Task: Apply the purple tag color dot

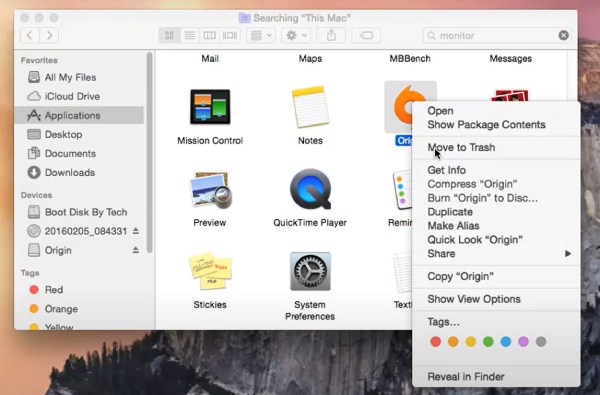Action: pyautogui.click(x=523, y=342)
